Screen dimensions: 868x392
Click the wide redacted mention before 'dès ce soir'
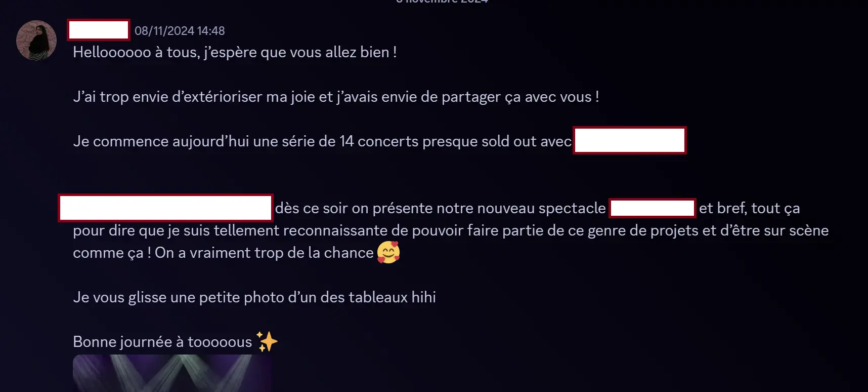(x=166, y=208)
